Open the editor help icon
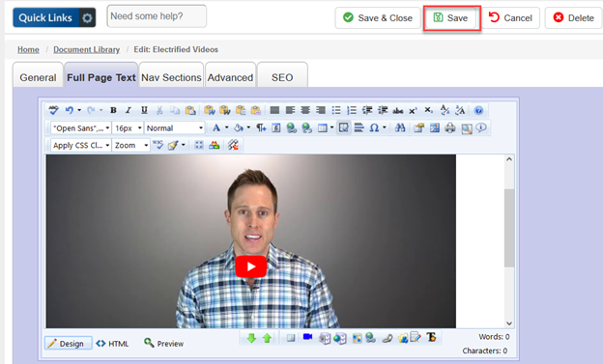Image resolution: width=603 pixels, height=364 pixels. [478, 110]
